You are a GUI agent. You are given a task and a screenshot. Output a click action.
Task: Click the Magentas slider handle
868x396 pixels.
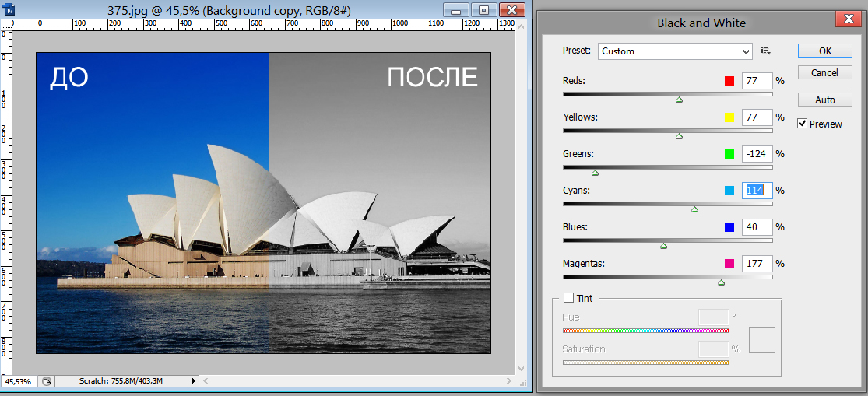(722, 282)
